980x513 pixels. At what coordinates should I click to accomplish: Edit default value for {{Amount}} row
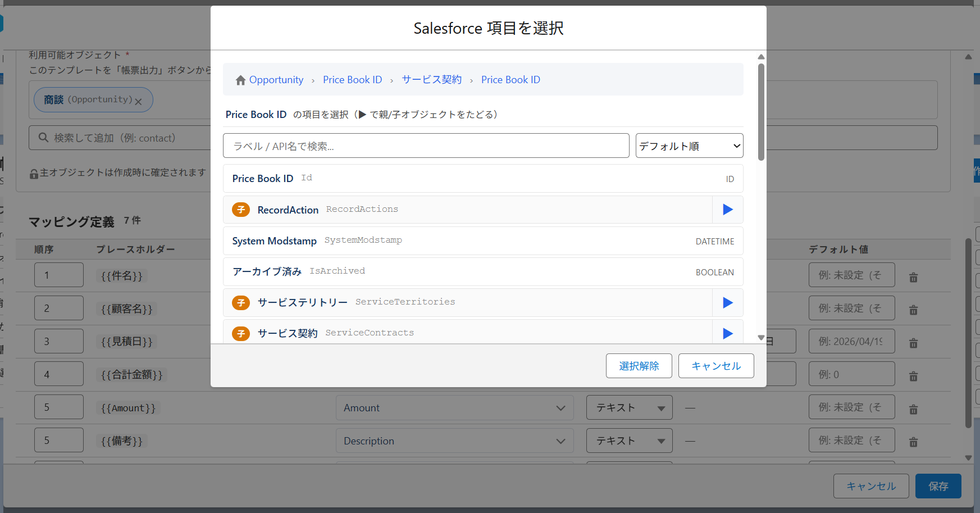point(852,407)
